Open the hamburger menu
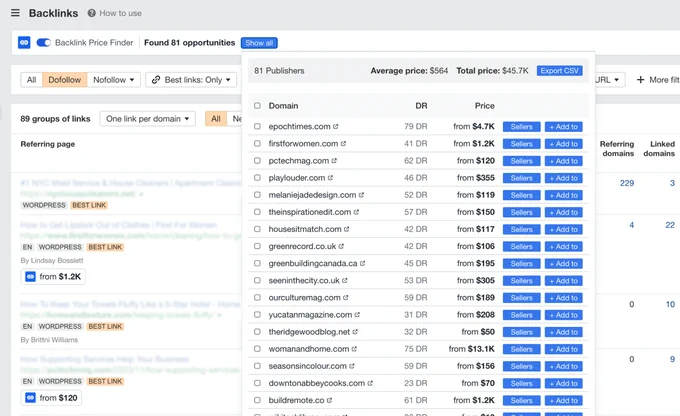 [x=15, y=13]
